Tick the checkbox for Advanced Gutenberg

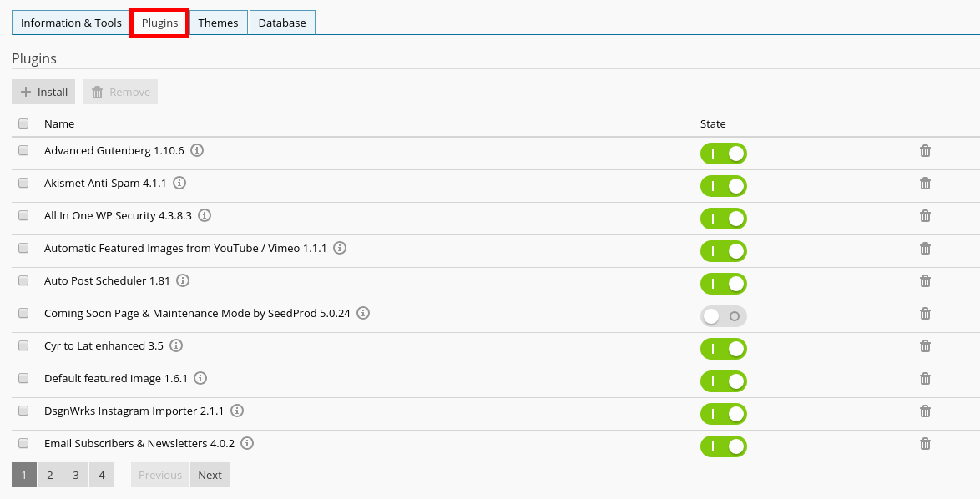(x=23, y=150)
